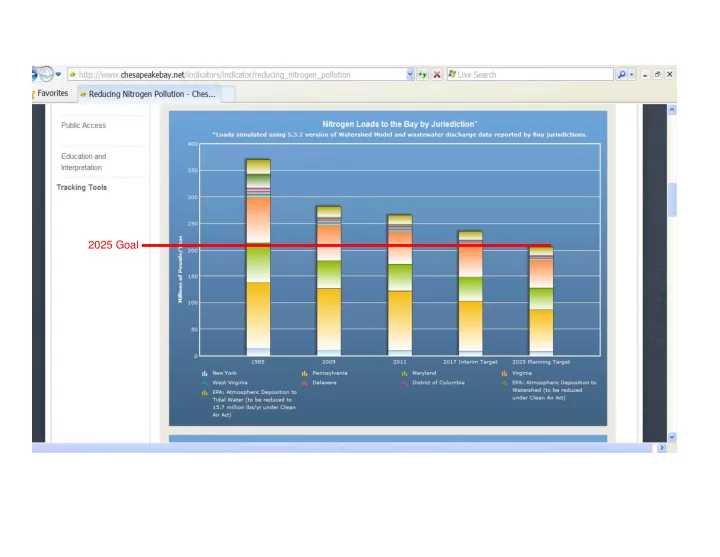Image resolution: width=720 pixels, height=557 pixels.
Task: Click the 2017 Interim Target axis label
Action: coord(470,362)
